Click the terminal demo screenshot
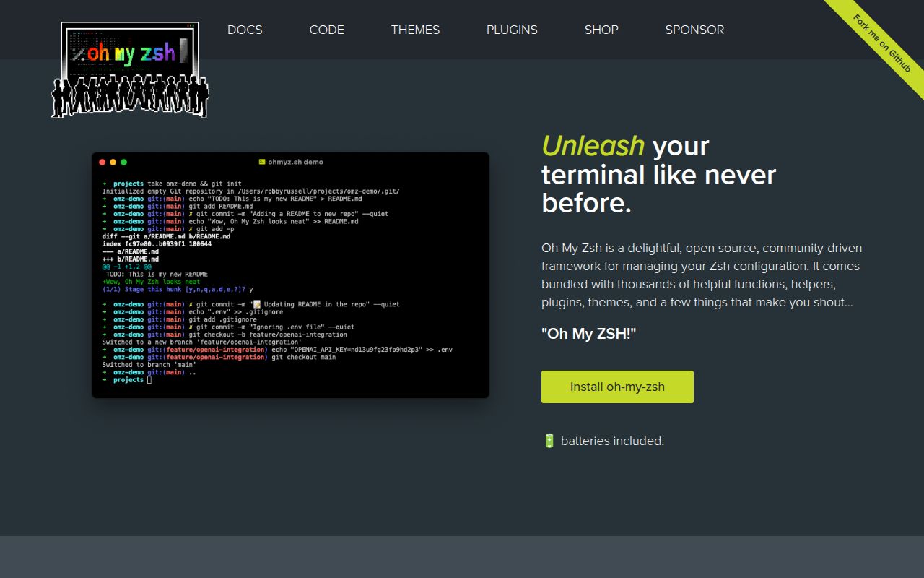924x578 pixels. click(290, 275)
